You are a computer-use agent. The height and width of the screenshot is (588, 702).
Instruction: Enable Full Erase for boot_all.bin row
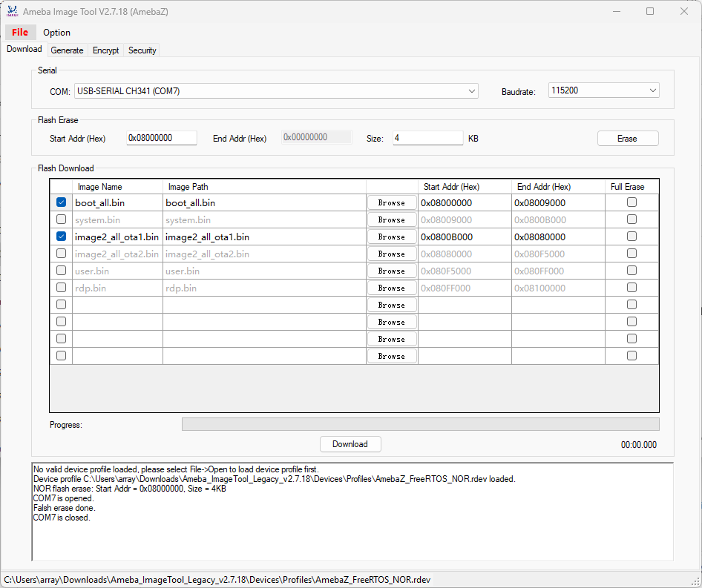point(632,202)
